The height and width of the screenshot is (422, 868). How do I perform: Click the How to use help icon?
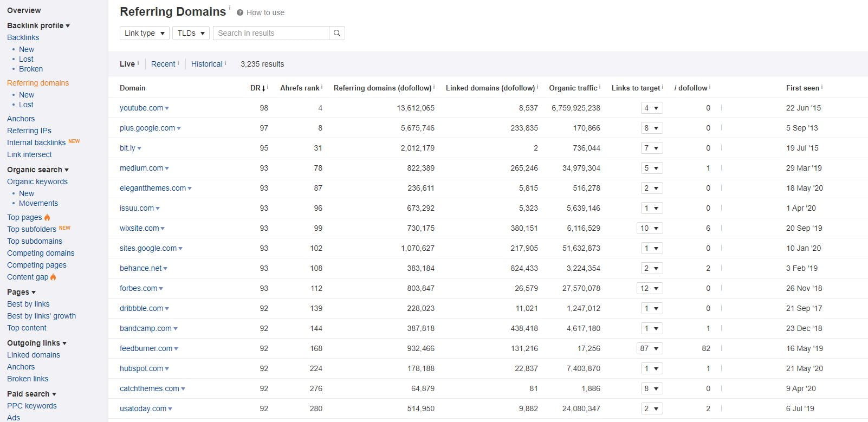point(240,12)
